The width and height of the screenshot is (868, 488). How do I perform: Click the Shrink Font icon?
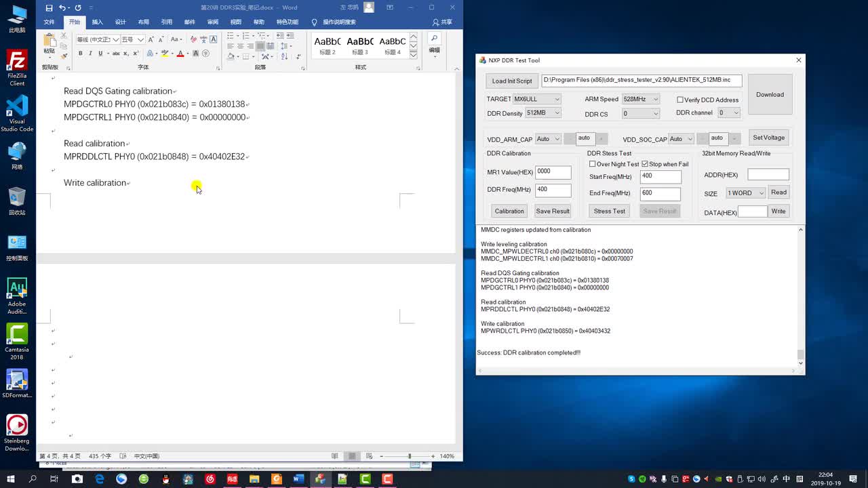(161, 39)
